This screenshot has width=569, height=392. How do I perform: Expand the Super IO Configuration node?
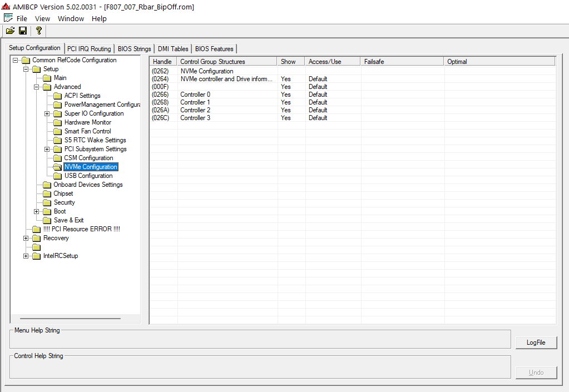tap(47, 113)
